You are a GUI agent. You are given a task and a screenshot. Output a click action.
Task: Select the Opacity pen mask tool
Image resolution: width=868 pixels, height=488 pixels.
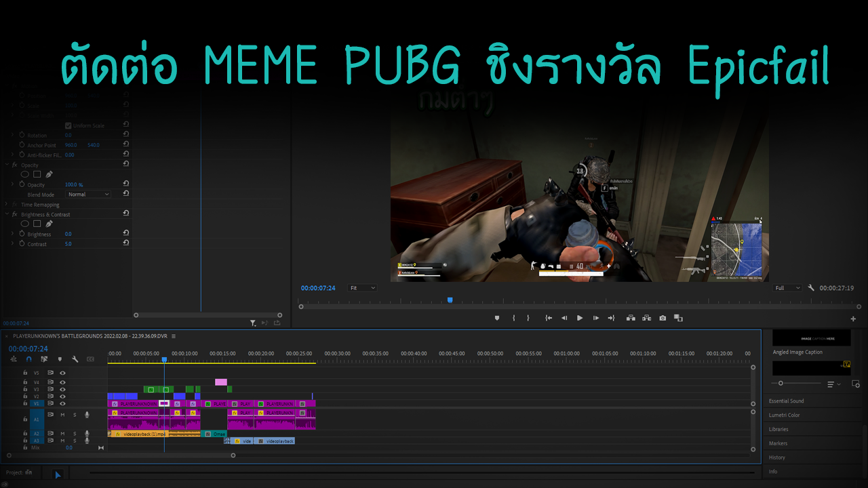click(x=49, y=174)
